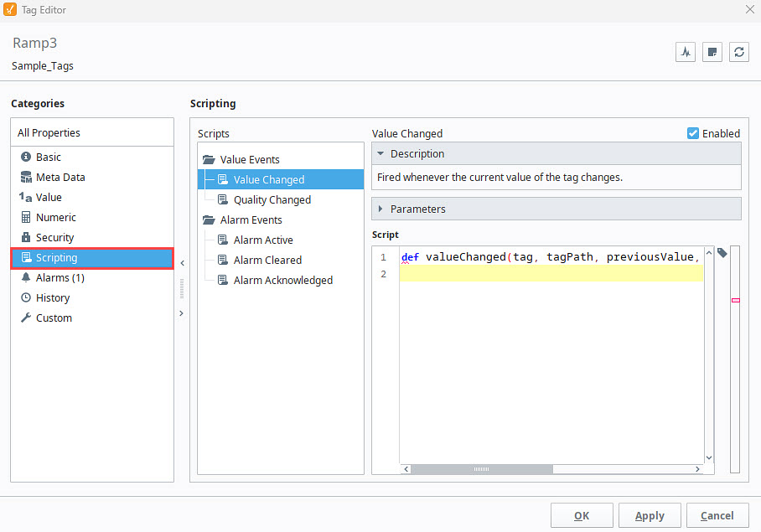Viewport: 761px width, 532px height.
Task: Click the def valueChanged line of code
Action: click(x=551, y=256)
